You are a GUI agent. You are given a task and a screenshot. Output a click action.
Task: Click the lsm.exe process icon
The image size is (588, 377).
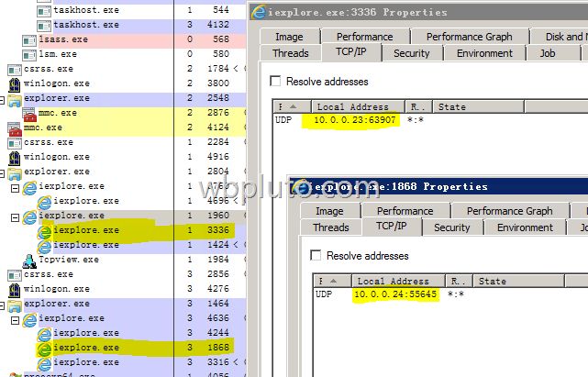pyautogui.click(x=29, y=55)
